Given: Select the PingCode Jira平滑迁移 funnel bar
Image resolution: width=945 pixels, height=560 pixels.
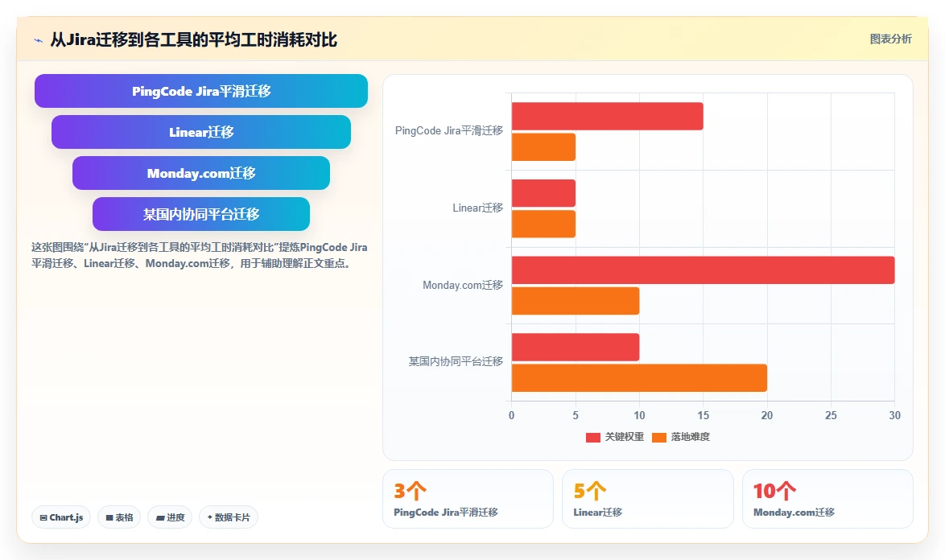Looking at the screenshot, I should [201, 91].
